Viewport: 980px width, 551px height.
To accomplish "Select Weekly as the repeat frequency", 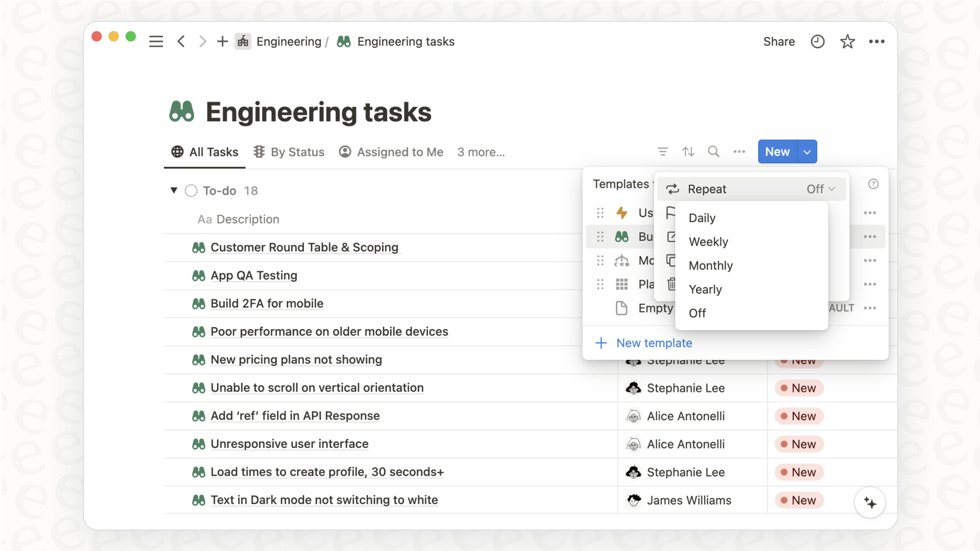I will pos(708,241).
